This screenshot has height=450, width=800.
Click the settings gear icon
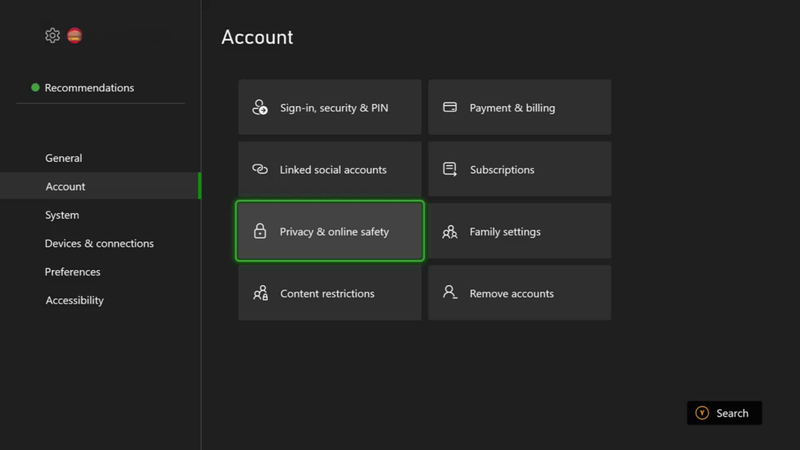coord(52,35)
